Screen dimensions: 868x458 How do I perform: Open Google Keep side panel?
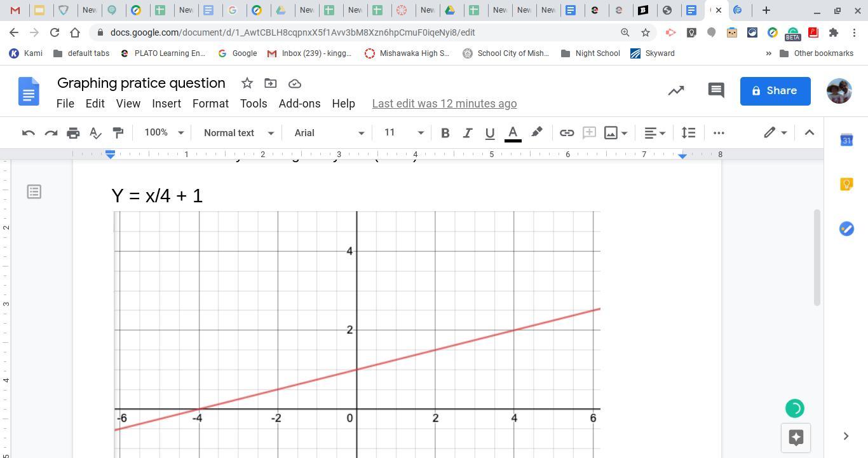pyautogui.click(x=846, y=184)
